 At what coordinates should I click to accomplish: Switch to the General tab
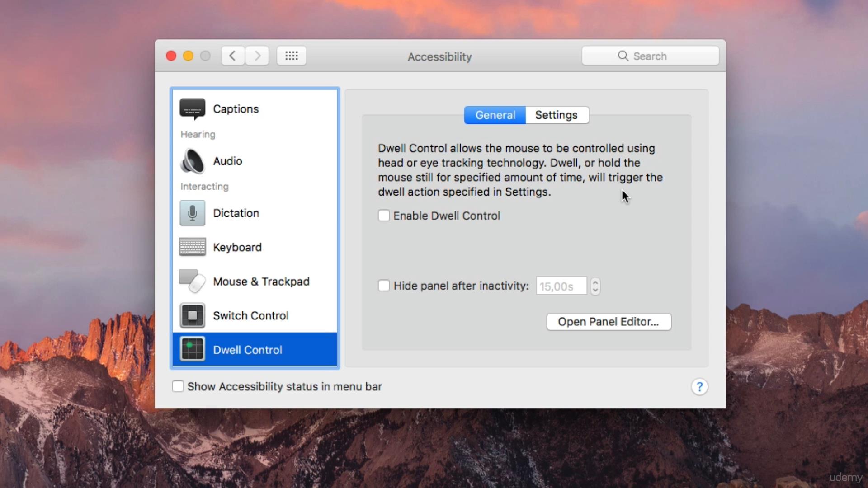click(495, 115)
